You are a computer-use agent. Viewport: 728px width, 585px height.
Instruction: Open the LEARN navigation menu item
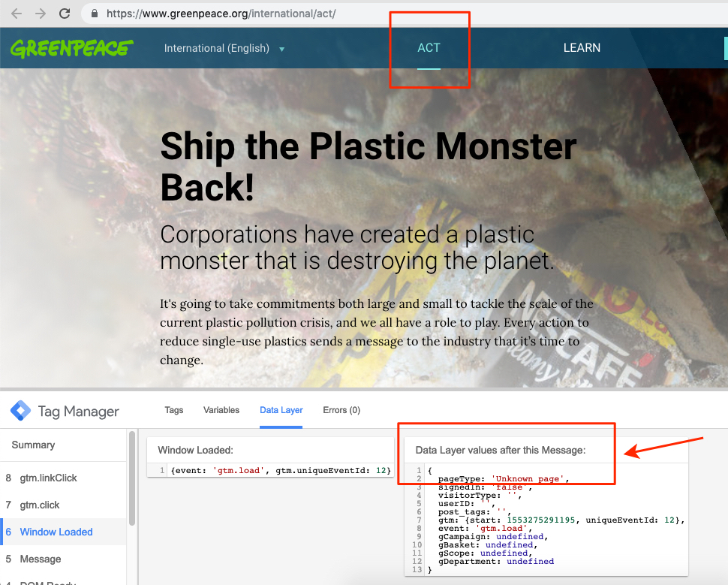582,48
